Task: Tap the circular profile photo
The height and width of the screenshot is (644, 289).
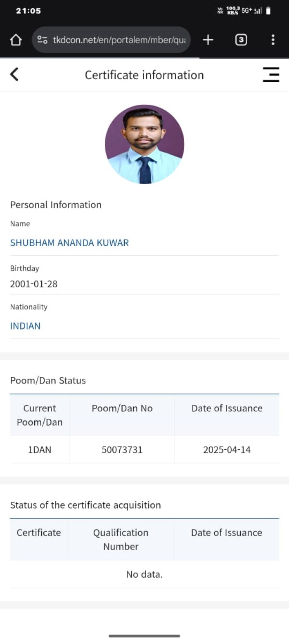Action: (144, 144)
